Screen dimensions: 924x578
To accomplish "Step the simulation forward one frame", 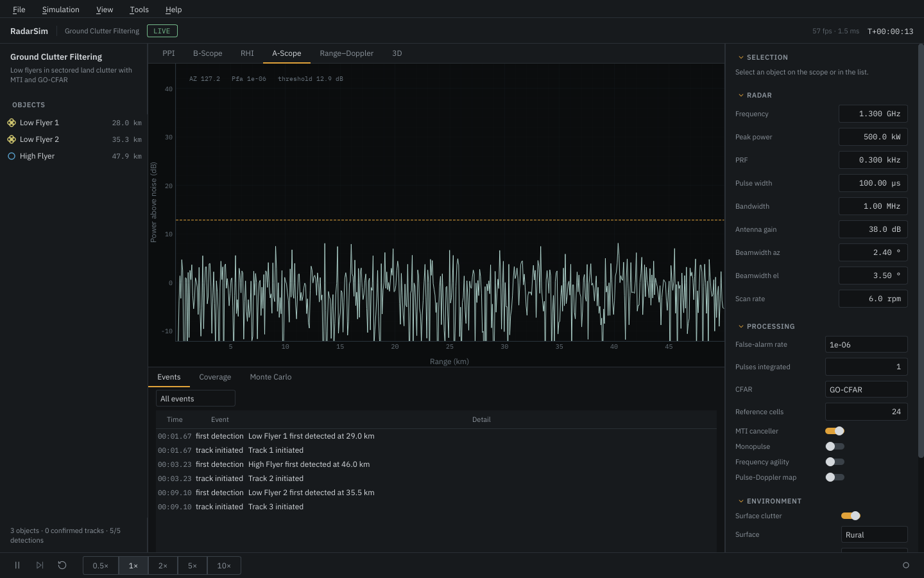I will 40,565.
